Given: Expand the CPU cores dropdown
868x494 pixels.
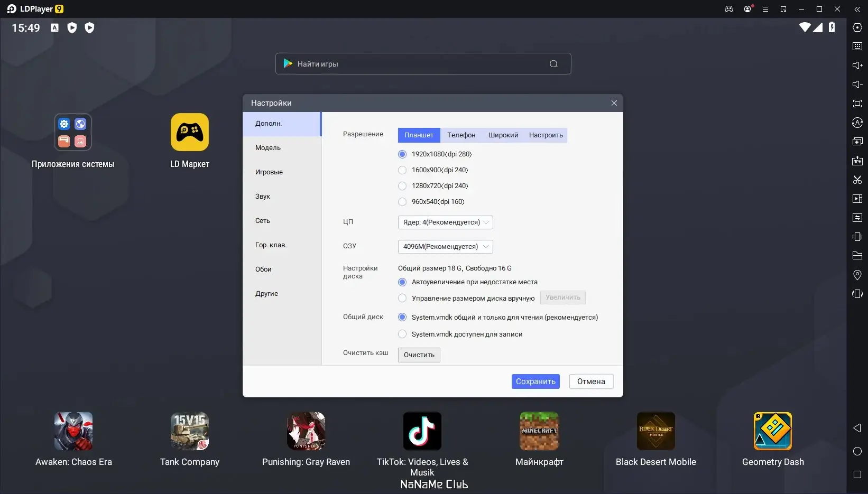Looking at the screenshot, I should (445, 222).
